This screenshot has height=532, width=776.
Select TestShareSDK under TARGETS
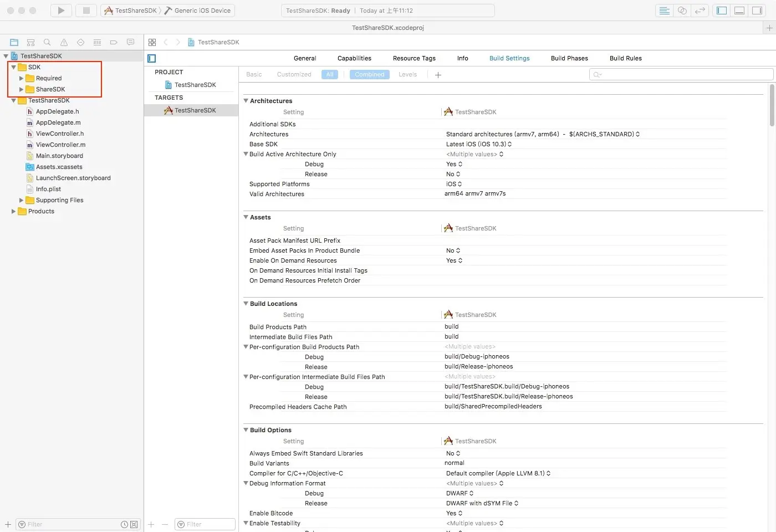[x=191, y=110]
